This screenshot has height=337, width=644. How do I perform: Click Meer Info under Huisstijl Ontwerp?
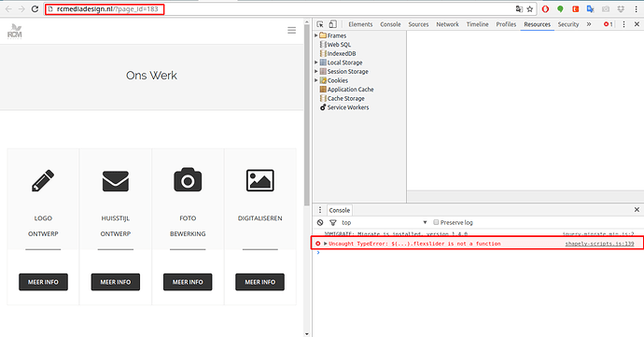(116, 282)
